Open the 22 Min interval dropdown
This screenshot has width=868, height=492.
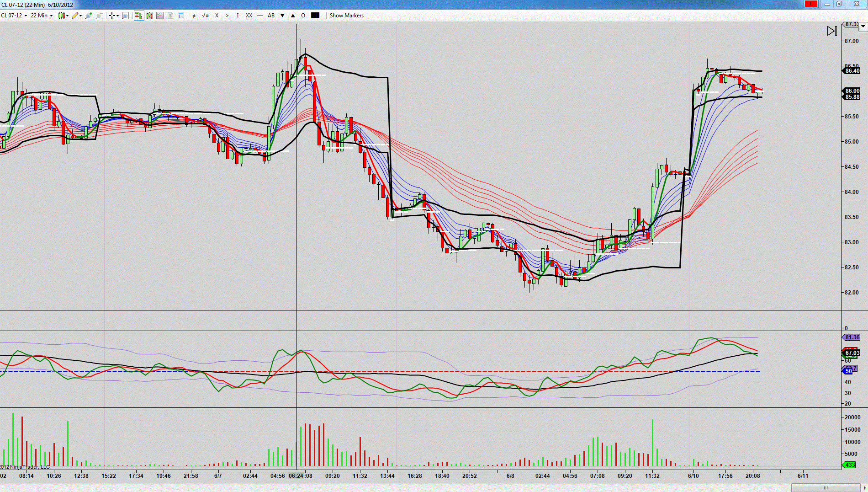pyautogui.click(x=42, y=16)
